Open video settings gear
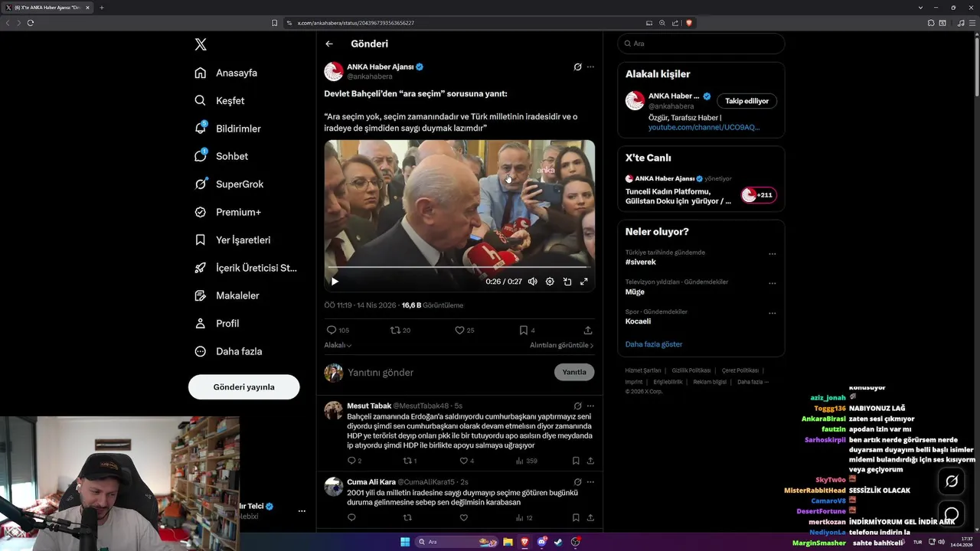Screen dimensions: 980x551 click(x=550, y=282)
